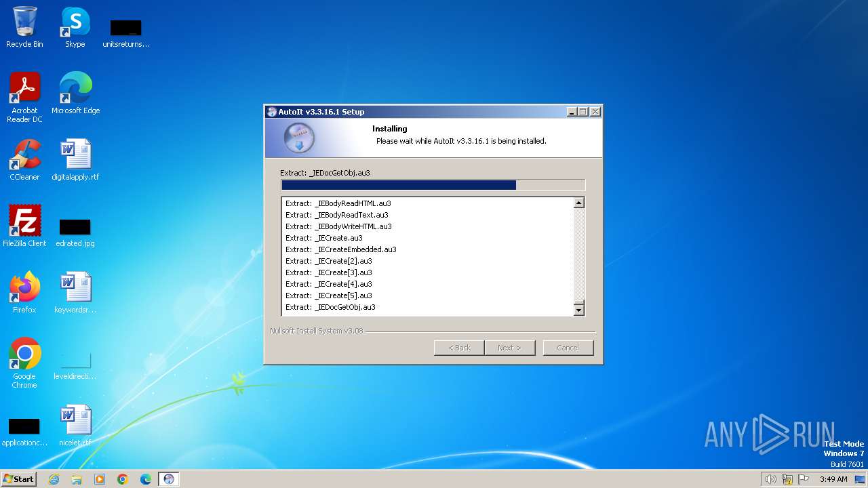This screenshot has width=868, height=488.
Task: Open Internet Explorer from taskbar
Action: (x=54, y=479)
